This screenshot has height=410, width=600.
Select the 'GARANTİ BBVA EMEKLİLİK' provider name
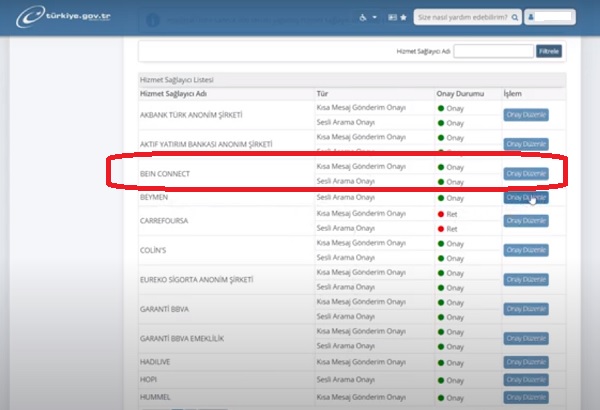coord(182,339)
